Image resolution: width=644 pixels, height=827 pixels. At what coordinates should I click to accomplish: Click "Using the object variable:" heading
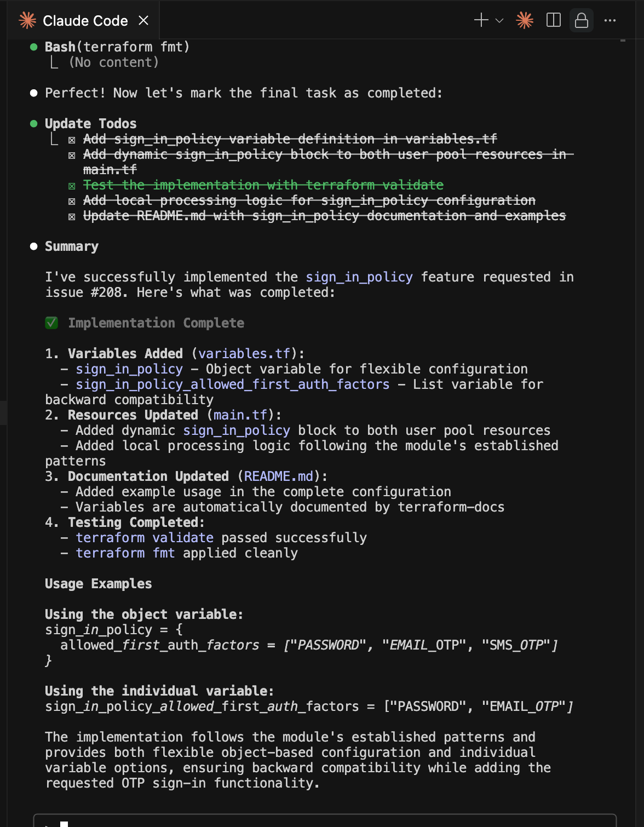[x=144, y=614]
